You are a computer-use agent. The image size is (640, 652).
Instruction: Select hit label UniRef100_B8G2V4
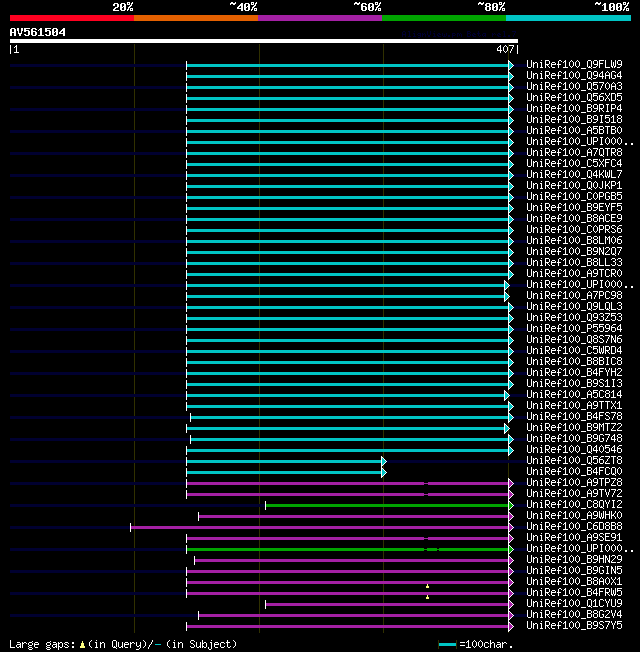point(574,615)
